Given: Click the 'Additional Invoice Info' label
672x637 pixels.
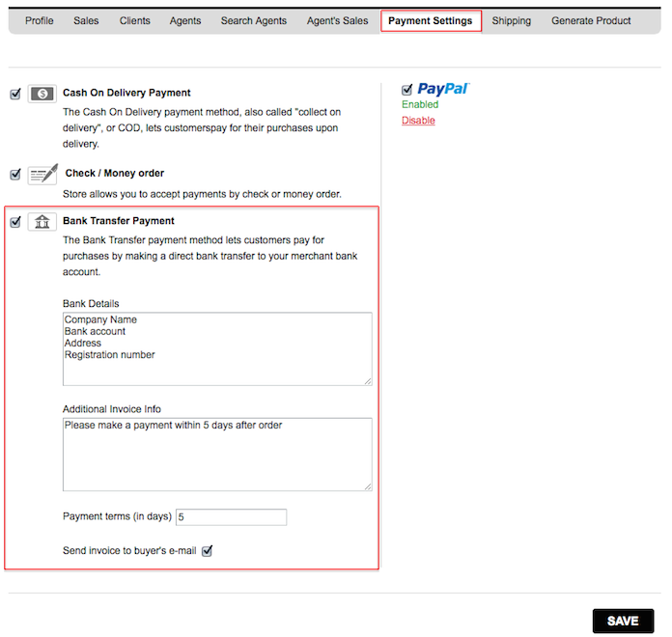Looking at the screenshot, I should (x=112, y=409).
